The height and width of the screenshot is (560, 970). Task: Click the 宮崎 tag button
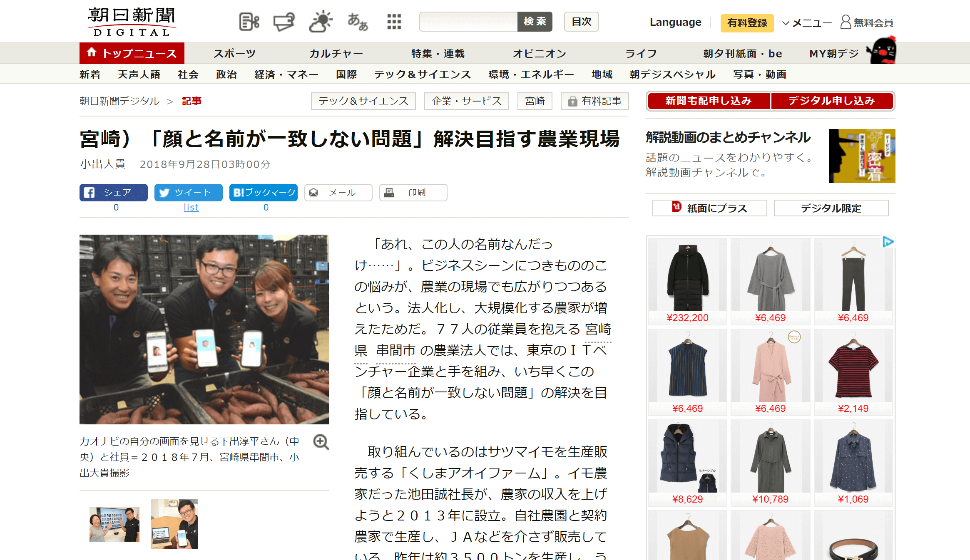535,101
